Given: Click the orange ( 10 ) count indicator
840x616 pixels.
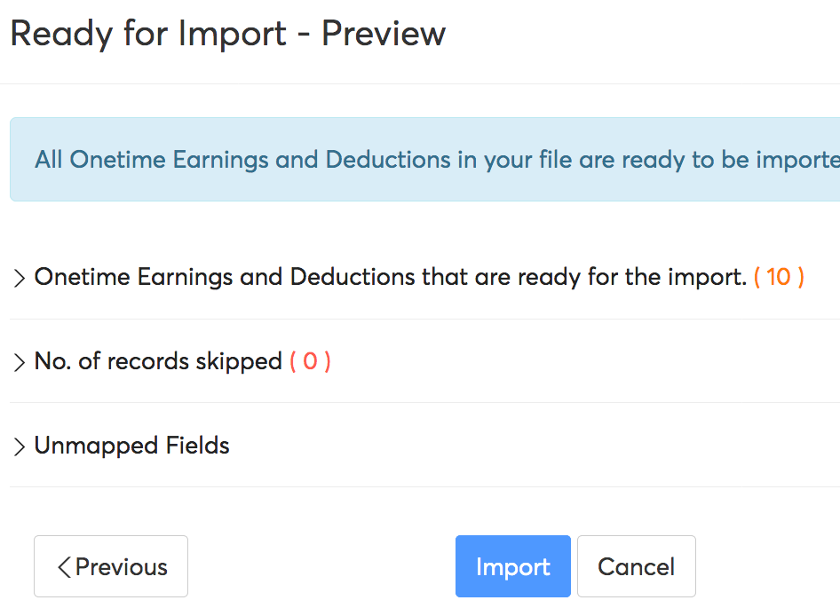Looking at the screenshot, I should 780,277.
